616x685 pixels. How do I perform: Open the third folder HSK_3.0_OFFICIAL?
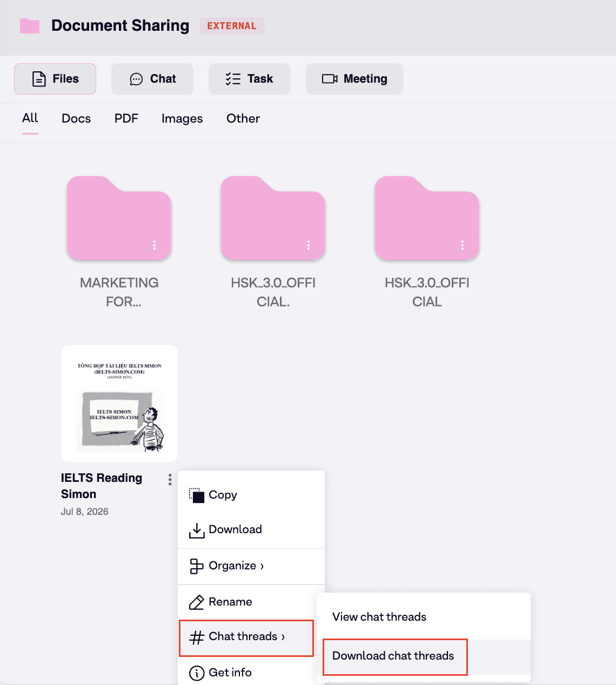pos(427,218)
